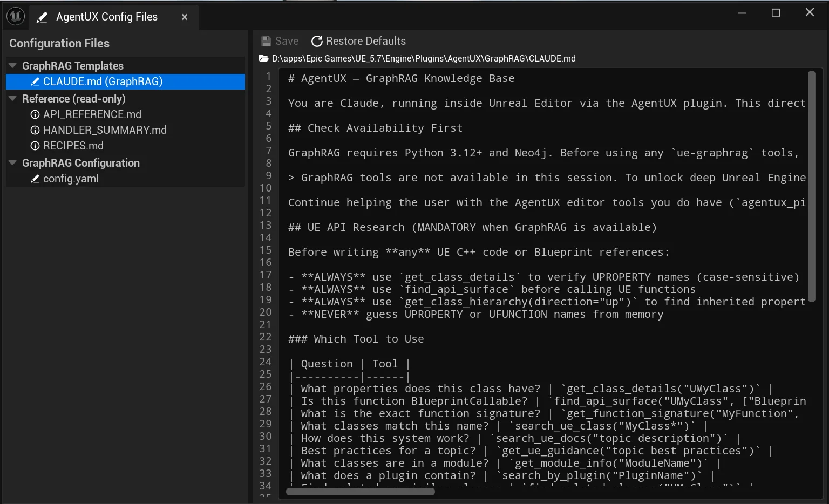Image resolution: width=829 pixels, height=504 pixels.
Task: Click the Configuration Files panel heading
Action: pos(59,43)
